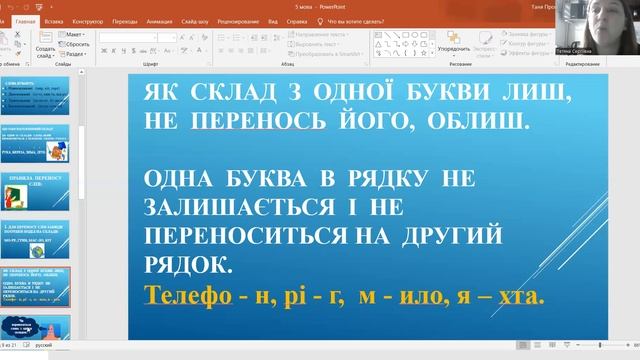Decrease font size with small A

pyautogui.click(x=192, y=38)
